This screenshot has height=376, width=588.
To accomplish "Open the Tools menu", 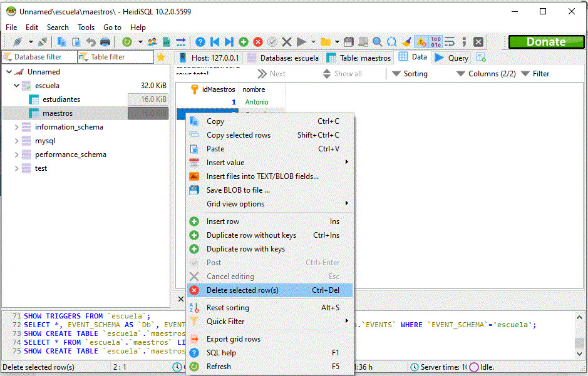I will coord(86,28).
